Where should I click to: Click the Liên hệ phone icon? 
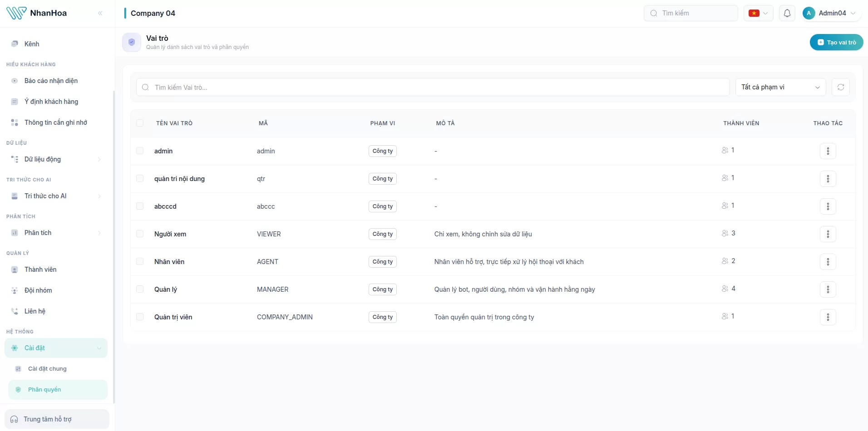pyautogui.click(x=15, y=311)
